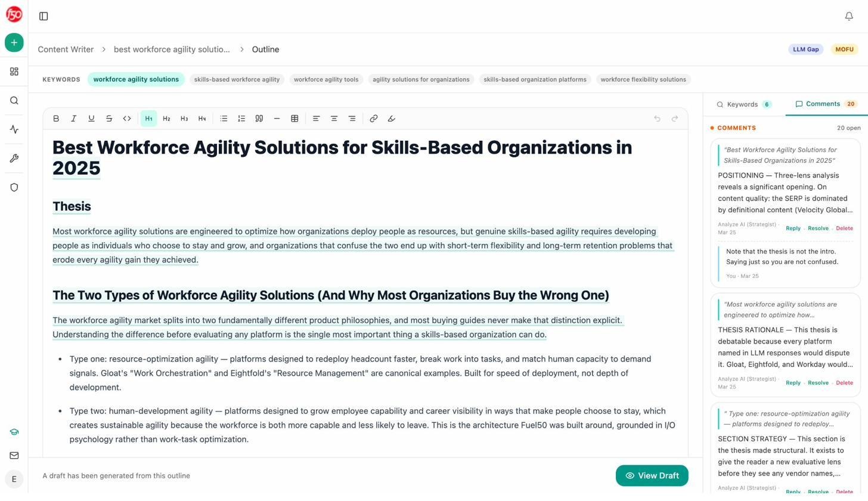
Task: Resolve the POSITIONING comment
Action: tap(817, 228)
